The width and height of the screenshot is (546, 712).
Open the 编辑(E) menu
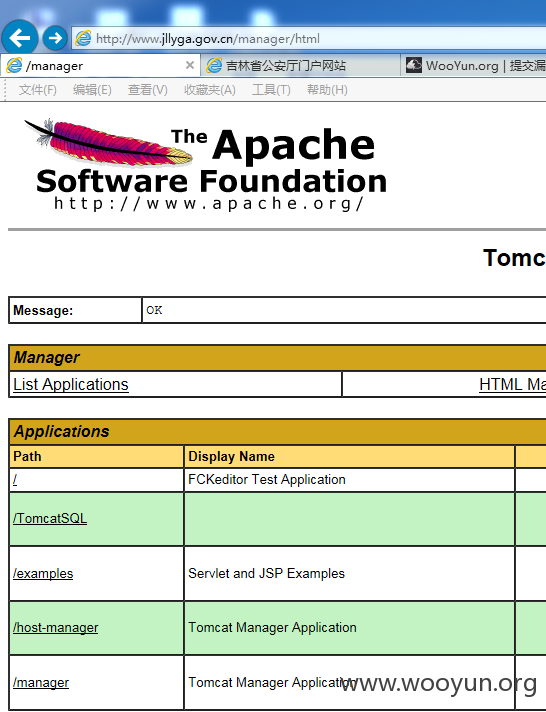[x=92, y=90]
